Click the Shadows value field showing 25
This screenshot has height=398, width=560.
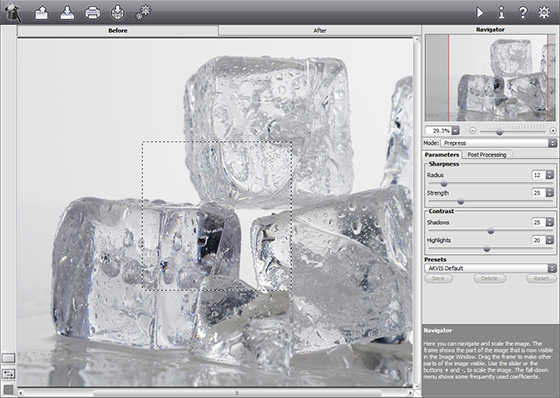pos(539,222)
